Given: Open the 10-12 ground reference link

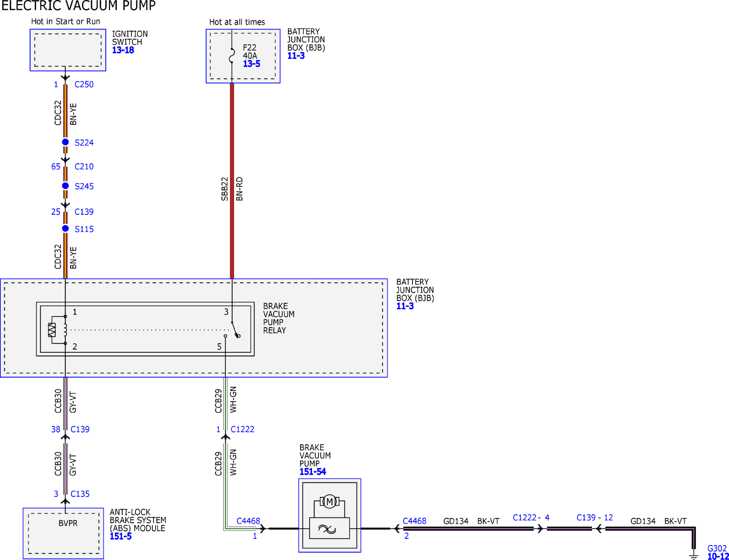Looking at the screenshot, I should (x=718, y=557).
